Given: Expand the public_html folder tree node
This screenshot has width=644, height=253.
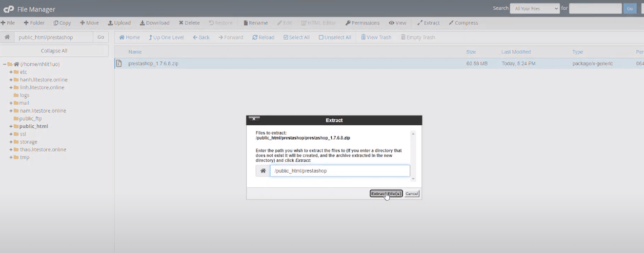Looking at the screenshot, I should (11, 126).
